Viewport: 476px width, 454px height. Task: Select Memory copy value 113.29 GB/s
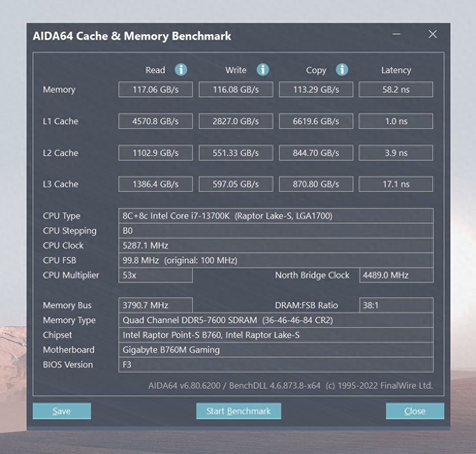coord(316,89)
